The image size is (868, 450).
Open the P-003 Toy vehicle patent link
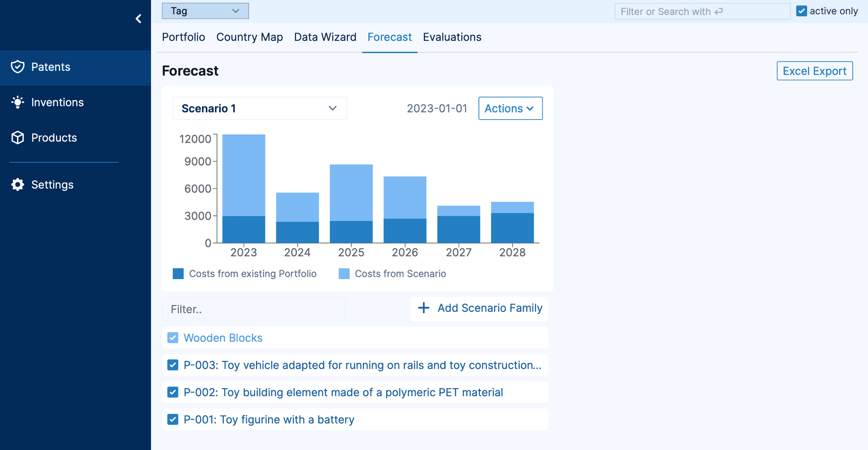pos(362,365)
